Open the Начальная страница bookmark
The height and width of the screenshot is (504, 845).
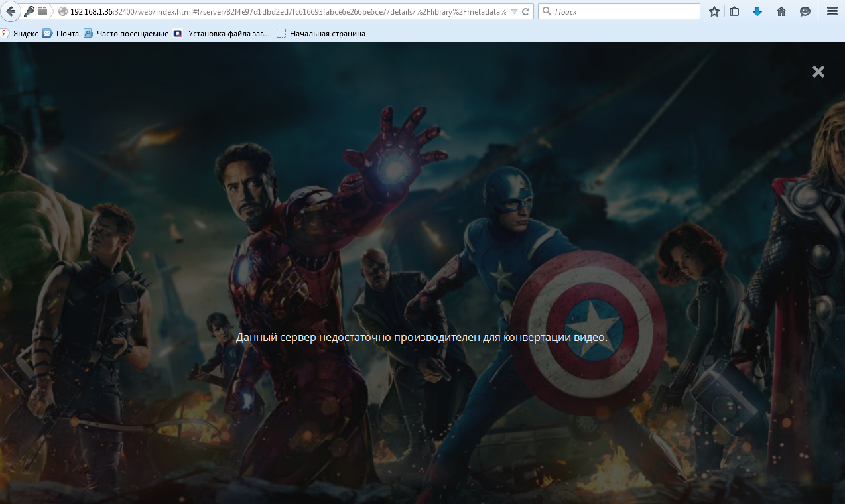click(321, 33)
